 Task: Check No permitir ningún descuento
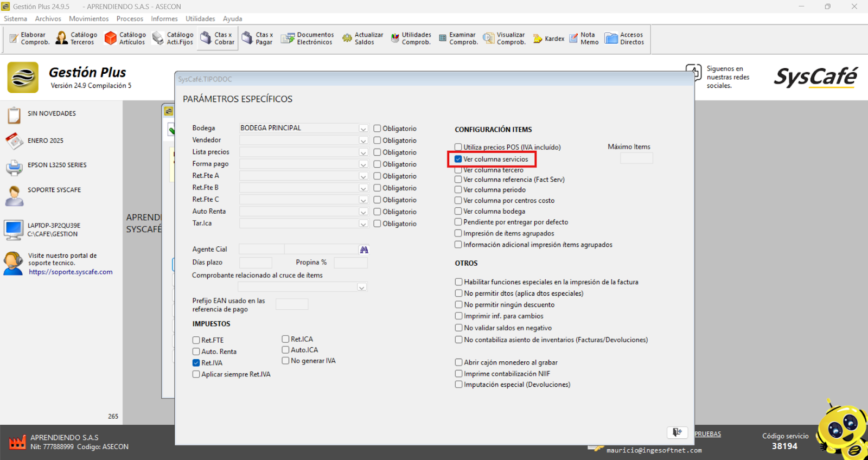[459, 305]
